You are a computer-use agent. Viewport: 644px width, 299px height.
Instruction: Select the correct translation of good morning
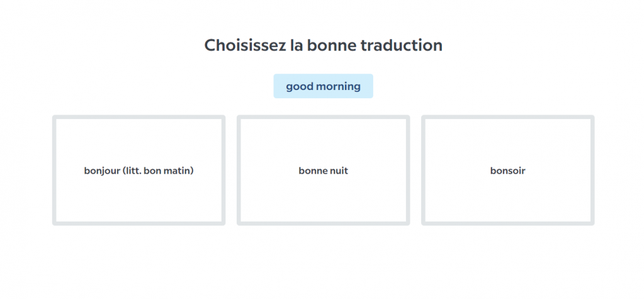[x=138, y=170]
